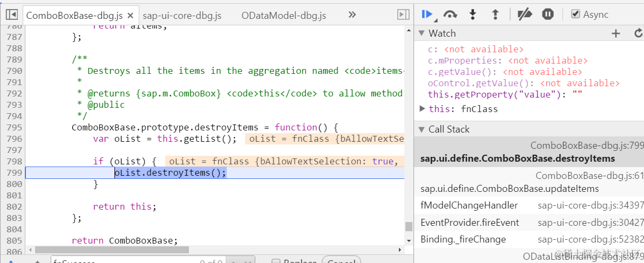This screenshot has height=263, width=644.
Task: Step out of current function
Action: 496,15
